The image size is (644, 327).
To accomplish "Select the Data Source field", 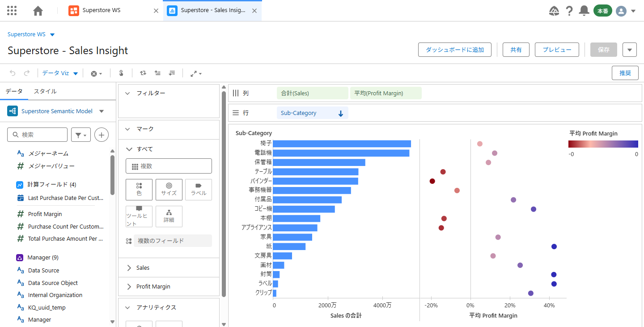I will click(x=43, y=270).
